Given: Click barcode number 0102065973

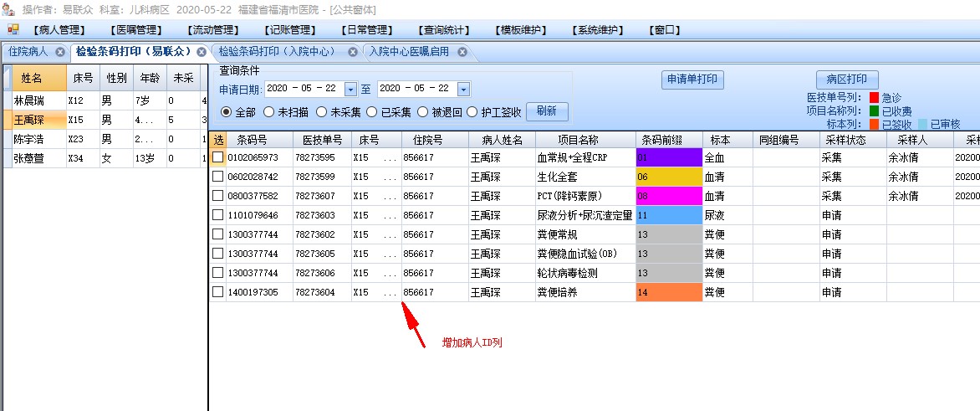Looking at the screenshot, I should pos(253,157).
